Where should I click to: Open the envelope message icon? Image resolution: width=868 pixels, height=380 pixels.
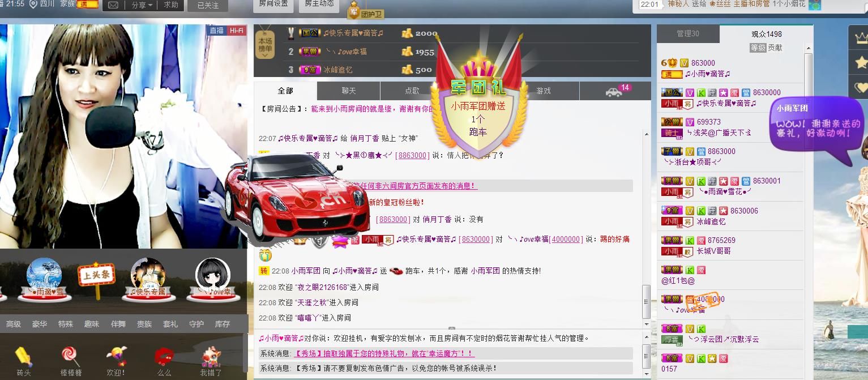(113, 5)
